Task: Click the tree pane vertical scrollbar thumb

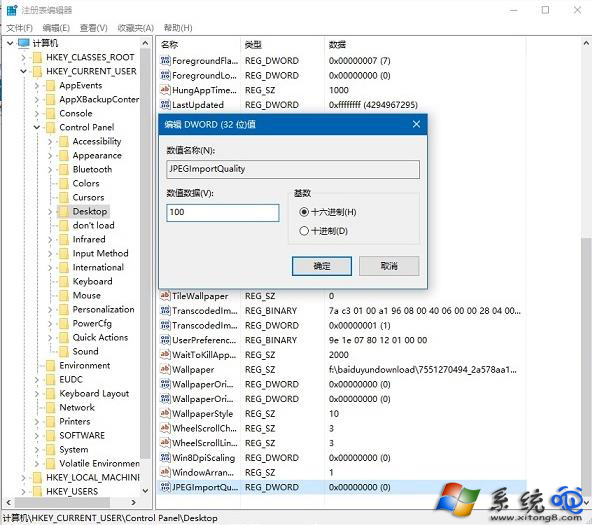Action: click(145, 253)
